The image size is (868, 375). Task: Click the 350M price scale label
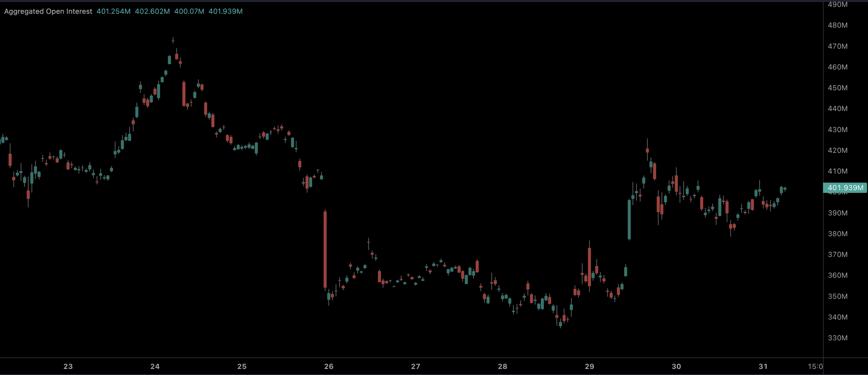pos(837,296)
